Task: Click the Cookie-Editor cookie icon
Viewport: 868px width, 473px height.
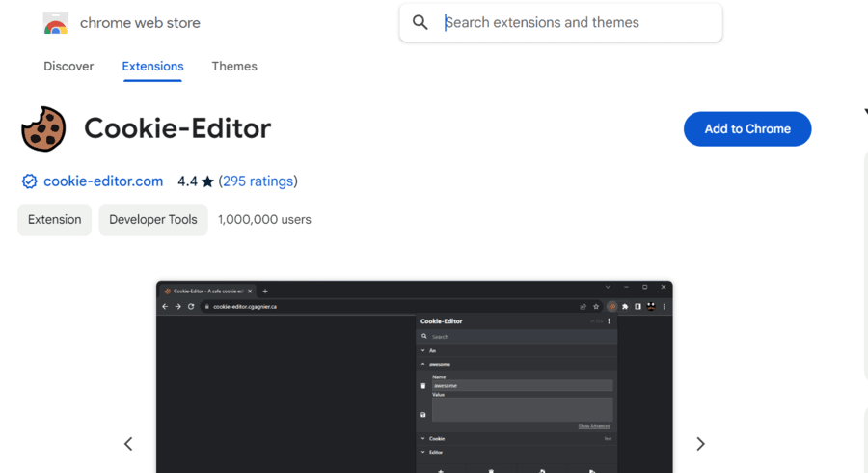Action: click(43, 128)
